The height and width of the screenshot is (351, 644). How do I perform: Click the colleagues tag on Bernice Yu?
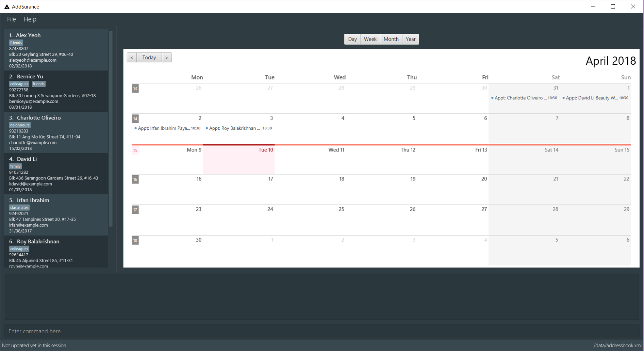[x=19, y=84]
